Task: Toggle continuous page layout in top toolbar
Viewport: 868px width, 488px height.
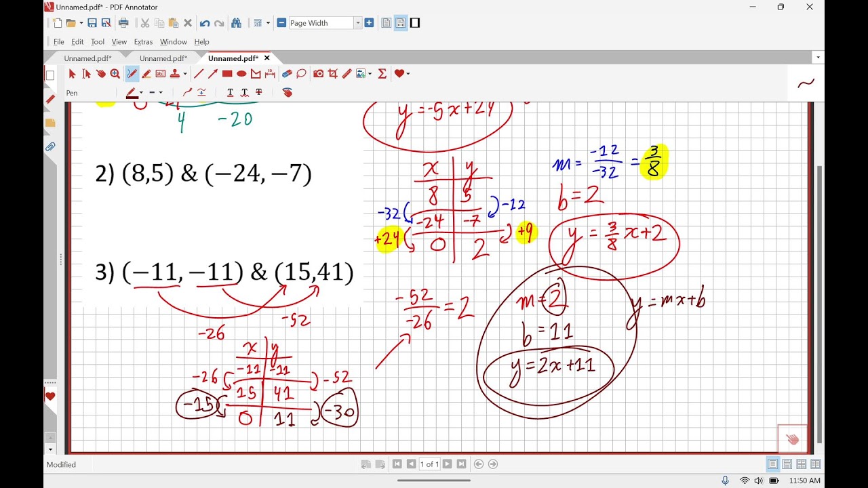Action: click(x=400, y=23)
